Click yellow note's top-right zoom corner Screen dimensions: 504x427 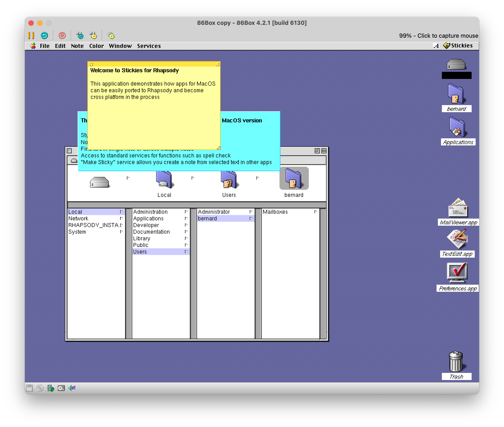coord(217,64)
